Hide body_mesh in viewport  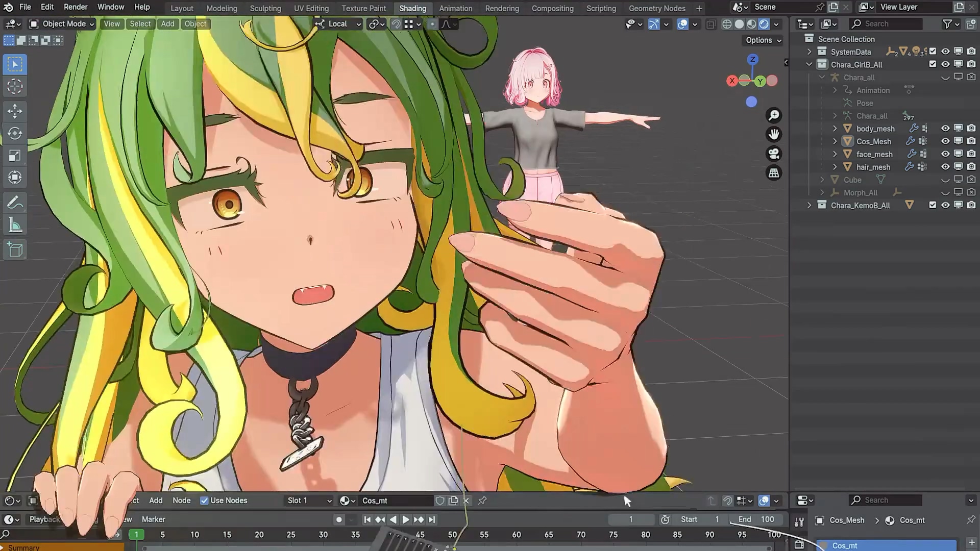click(945, 129)
